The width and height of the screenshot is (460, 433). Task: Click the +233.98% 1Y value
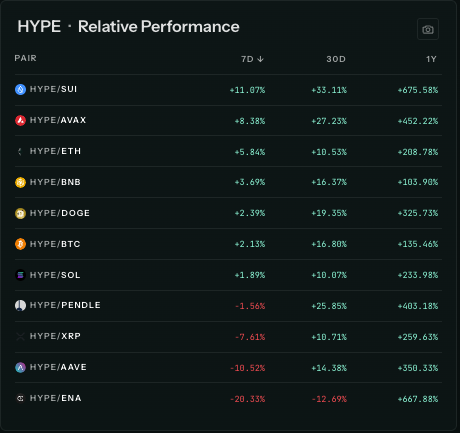click(418, 275)
